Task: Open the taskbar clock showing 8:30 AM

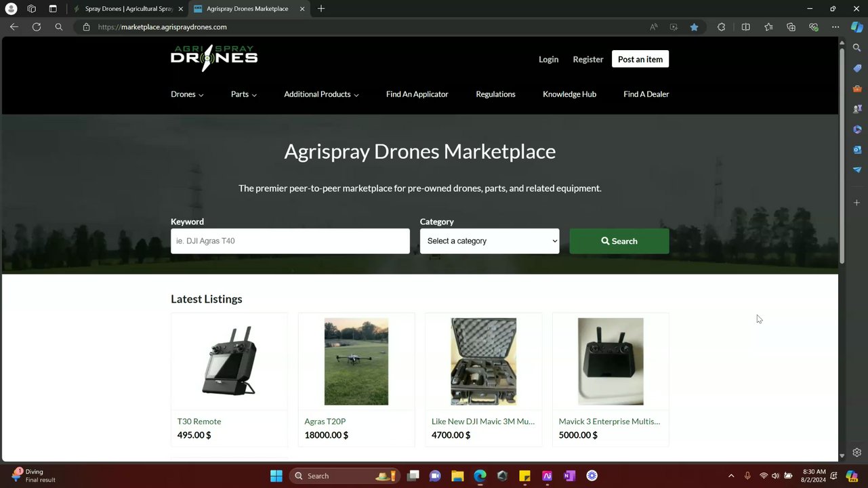Action: pyautogui.click(x=814, y=476)
